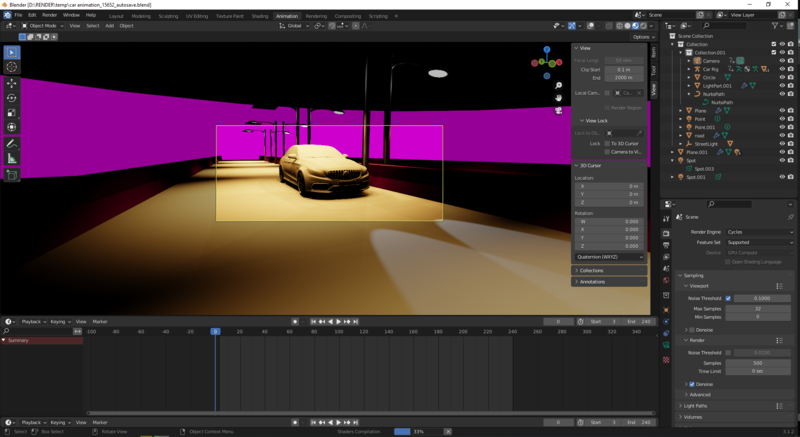
Task: Select the Scale tool
Action: [x=12, y=112]
